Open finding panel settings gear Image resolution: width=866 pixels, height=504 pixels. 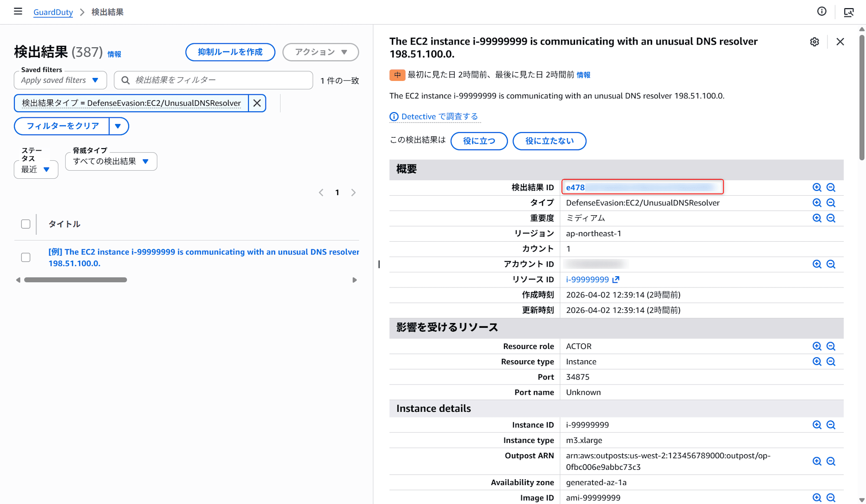[814, 42]
